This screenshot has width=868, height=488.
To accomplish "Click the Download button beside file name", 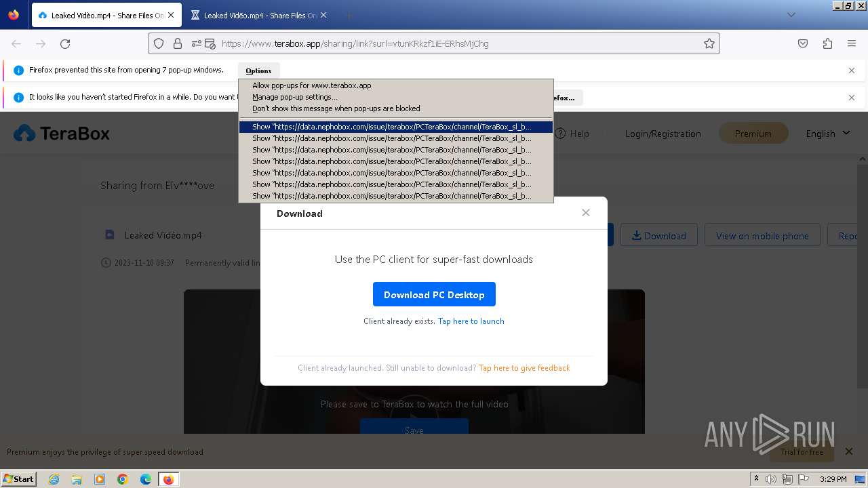I will click(x=658, y=235).
